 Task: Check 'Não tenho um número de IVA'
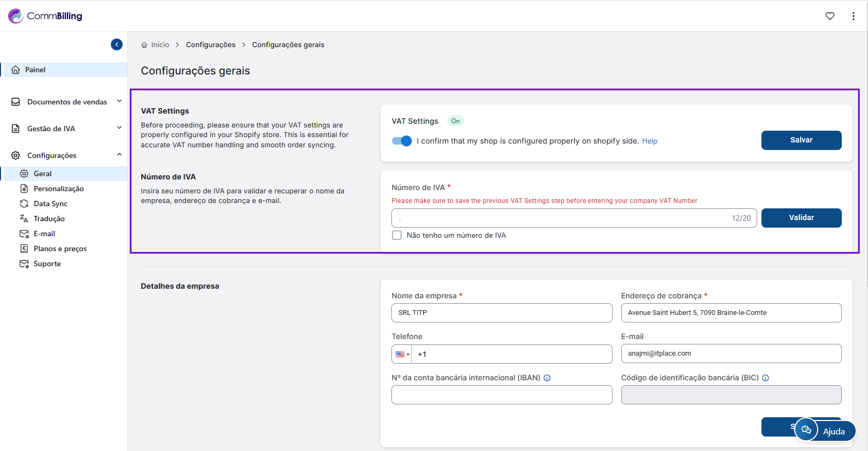pyautogui.click(x=397, y=236)
